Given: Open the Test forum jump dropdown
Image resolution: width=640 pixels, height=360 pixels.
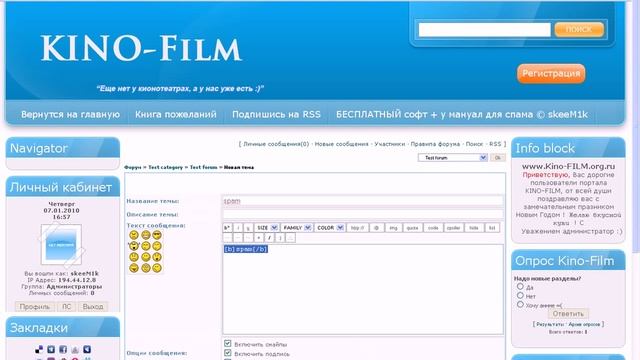Looking at the screenshot, I should pos(452,158).
